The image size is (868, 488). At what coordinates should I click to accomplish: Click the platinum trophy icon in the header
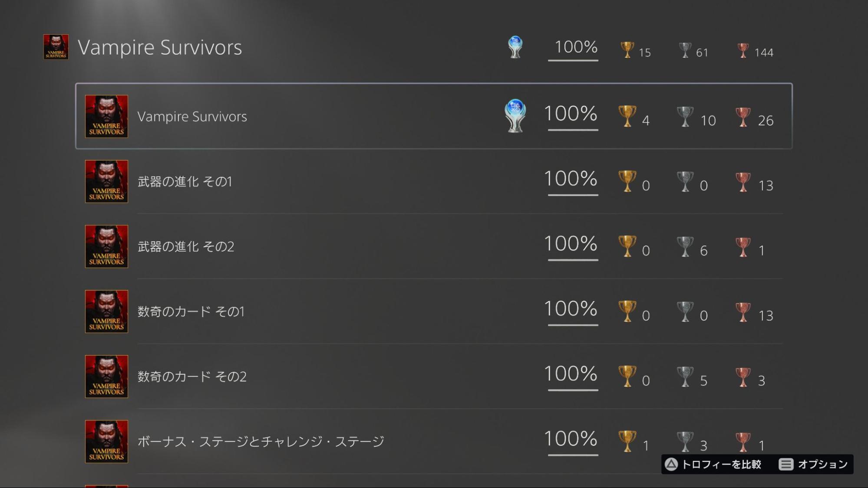pos(515,47)
